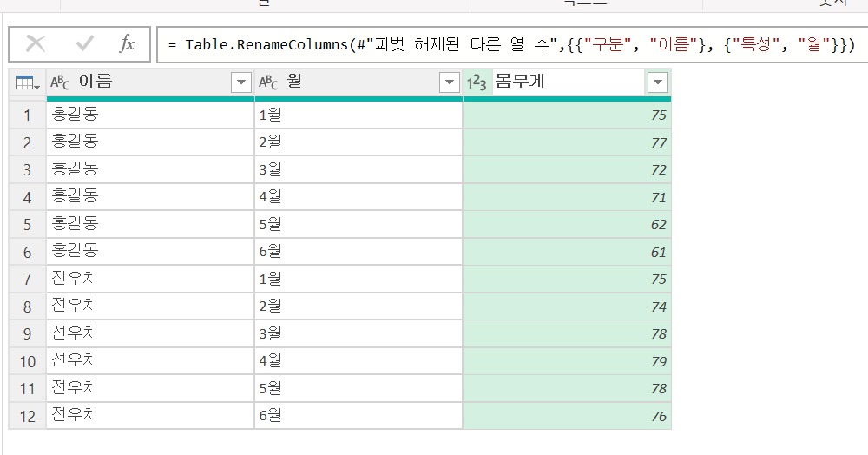Click 홍길동 cell in row 1
868x455 pixels.
click(x=150, y=115)
